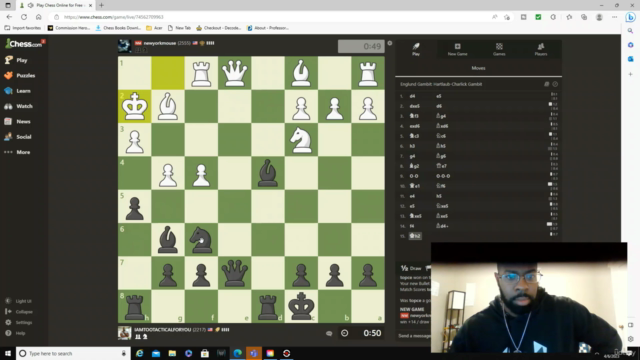Select current move Kh2 in move list

click(x=415, y=236)
